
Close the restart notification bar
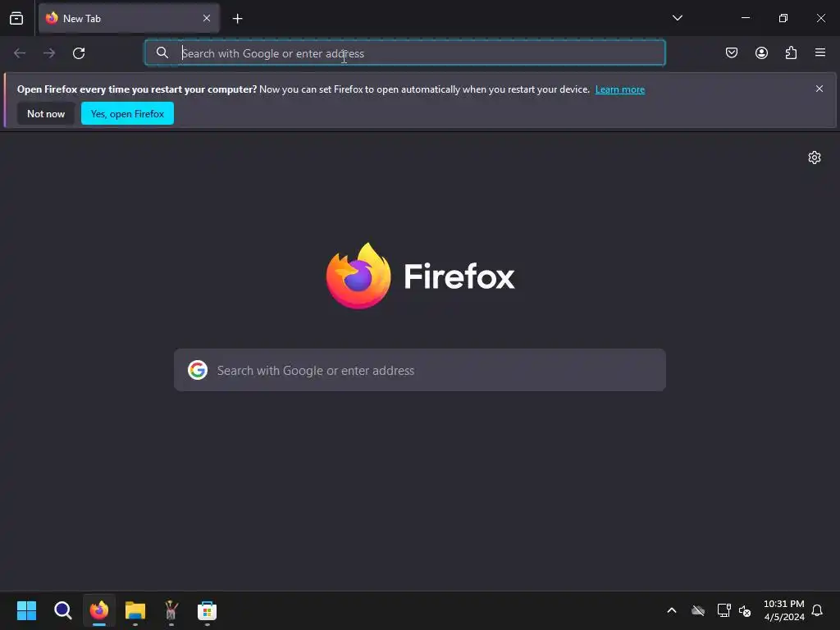pos(819,89)
